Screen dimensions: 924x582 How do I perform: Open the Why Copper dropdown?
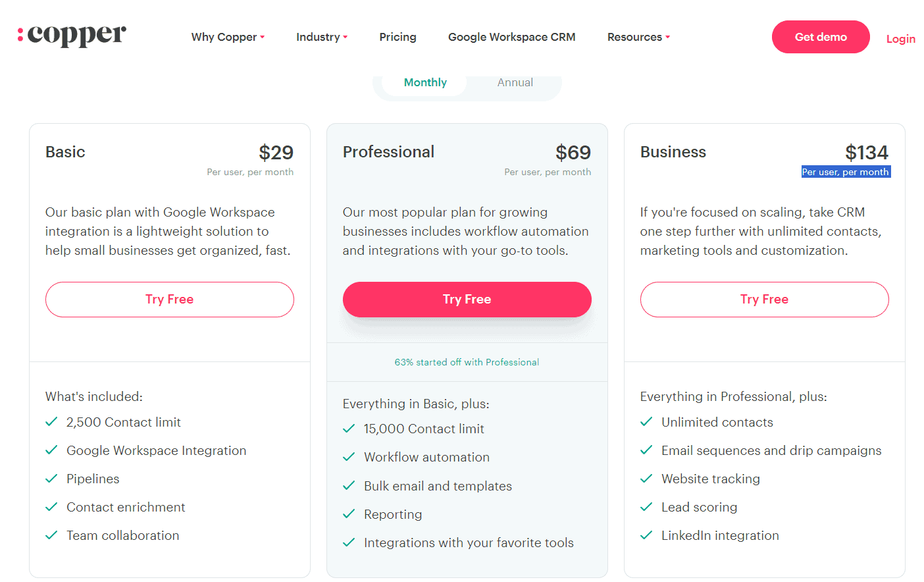[228, 37]
